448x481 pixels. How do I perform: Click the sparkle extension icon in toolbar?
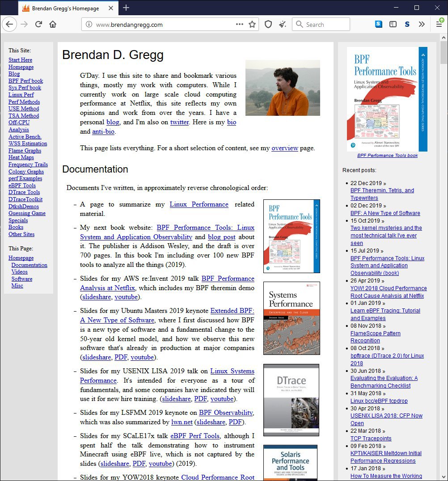tap(282, 24)
